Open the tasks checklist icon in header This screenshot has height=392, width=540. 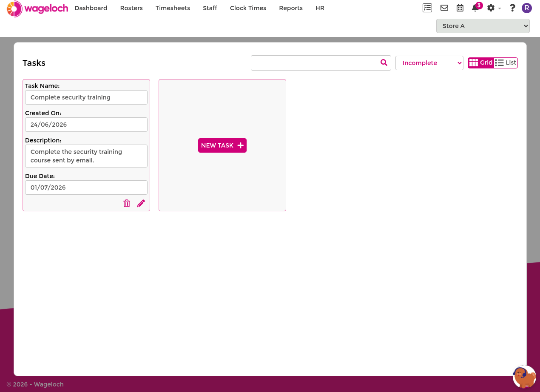[427, 8]
